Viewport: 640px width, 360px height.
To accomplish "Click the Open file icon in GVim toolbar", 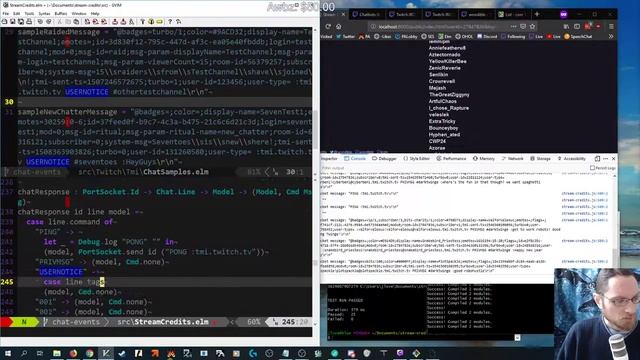I will click(x=4, y=21).
